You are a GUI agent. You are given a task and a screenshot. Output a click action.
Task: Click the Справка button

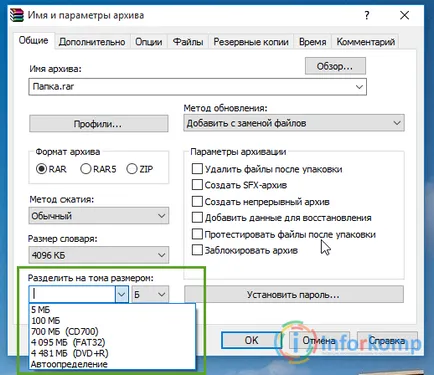387,340
